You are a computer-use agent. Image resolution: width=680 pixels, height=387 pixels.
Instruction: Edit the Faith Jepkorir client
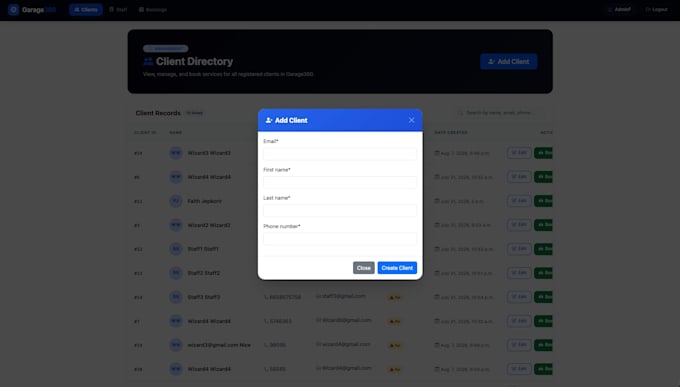pyautogui.click(x=519, y=201)
